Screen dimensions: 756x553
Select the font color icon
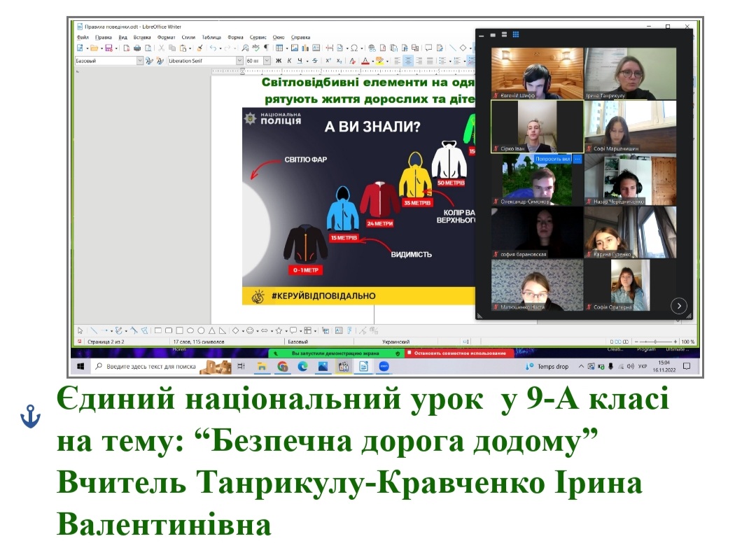tap(365, 61)
